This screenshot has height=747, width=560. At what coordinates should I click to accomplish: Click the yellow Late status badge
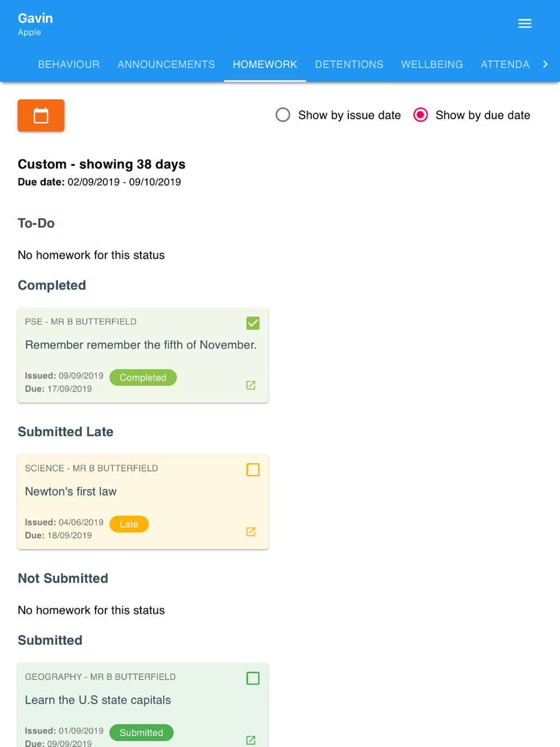(129, 524)
